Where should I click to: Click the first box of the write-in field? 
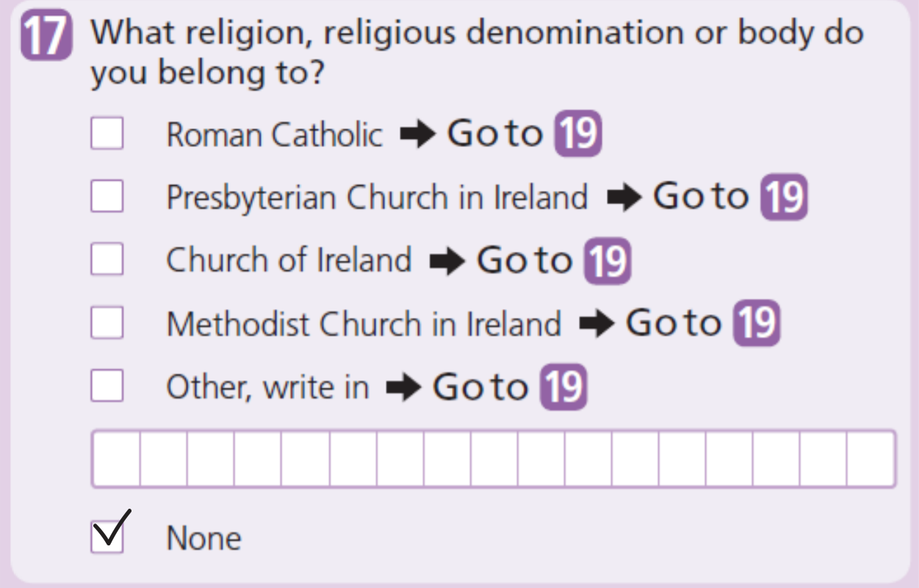[116, 459]
